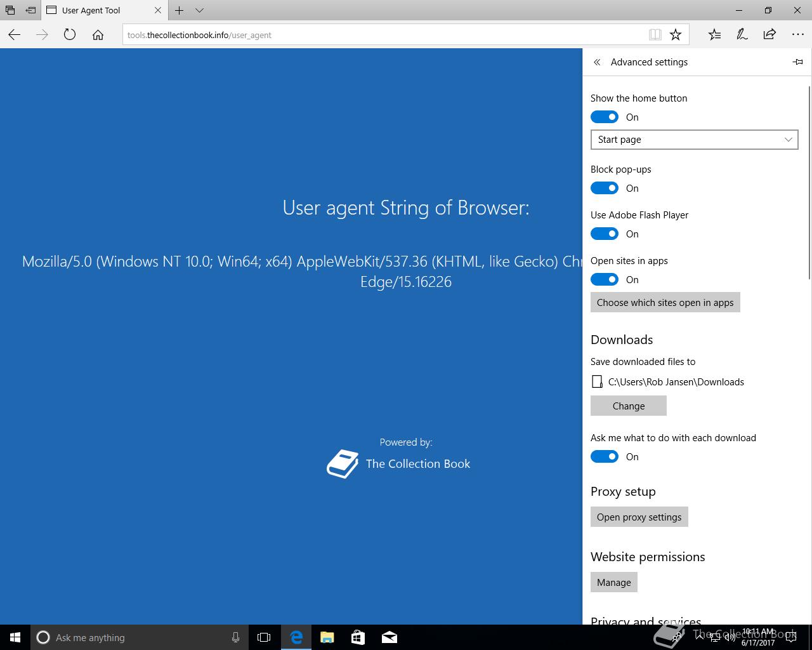
Task: Open Mail app from taskbar
Action: 389,637
